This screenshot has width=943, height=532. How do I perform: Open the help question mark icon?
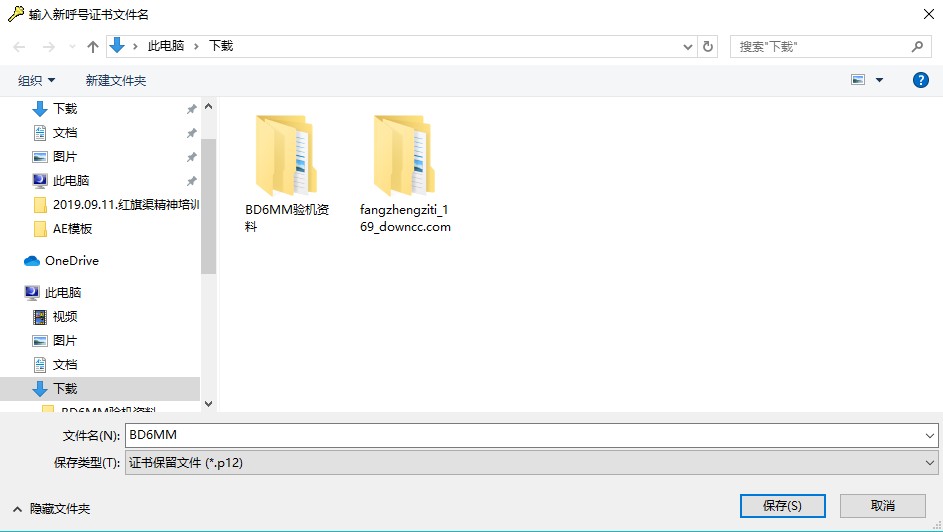click(921, 80)
